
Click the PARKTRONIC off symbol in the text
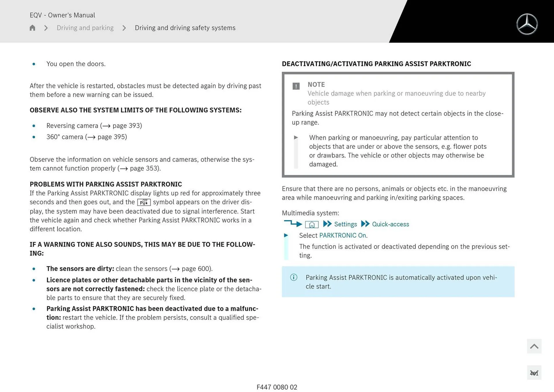(144, 202)
